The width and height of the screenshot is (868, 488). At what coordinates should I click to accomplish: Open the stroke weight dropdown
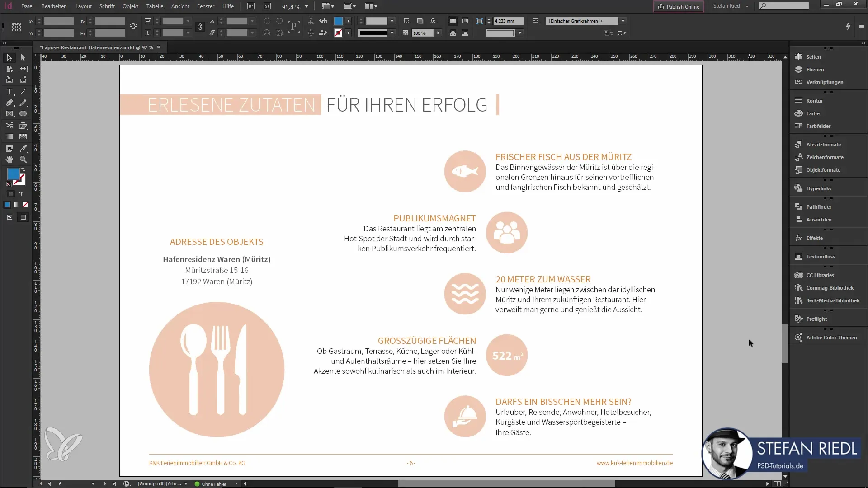tap(392, 21)
